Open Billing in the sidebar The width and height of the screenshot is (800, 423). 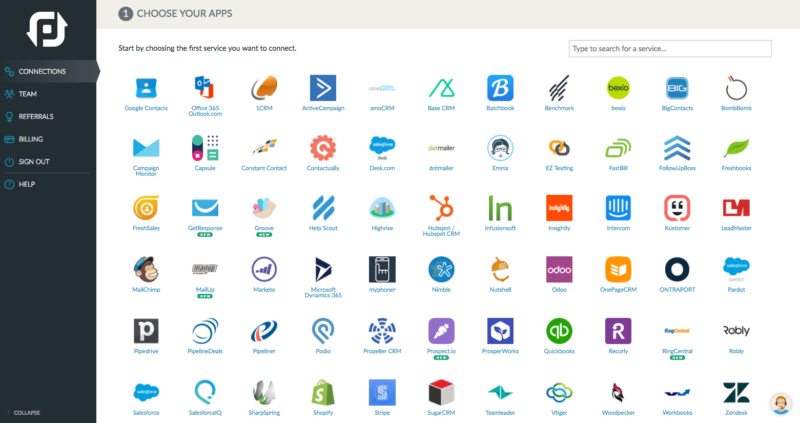(30, 139)
